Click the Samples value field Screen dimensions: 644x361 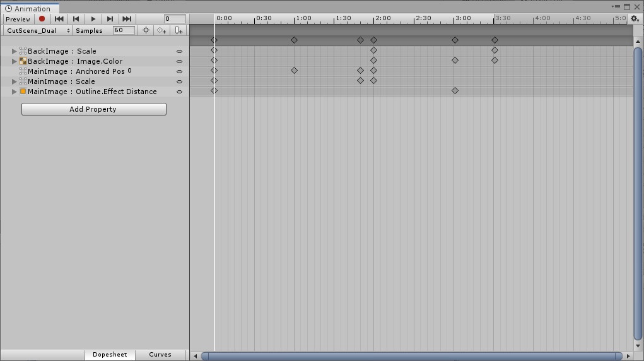pos(124,30)
